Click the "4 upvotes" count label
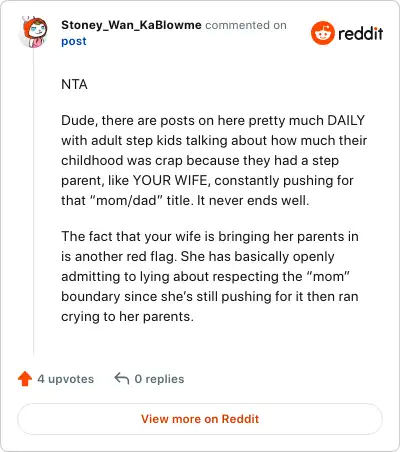This screenshot has height=452, width=400. click(65, 379)
